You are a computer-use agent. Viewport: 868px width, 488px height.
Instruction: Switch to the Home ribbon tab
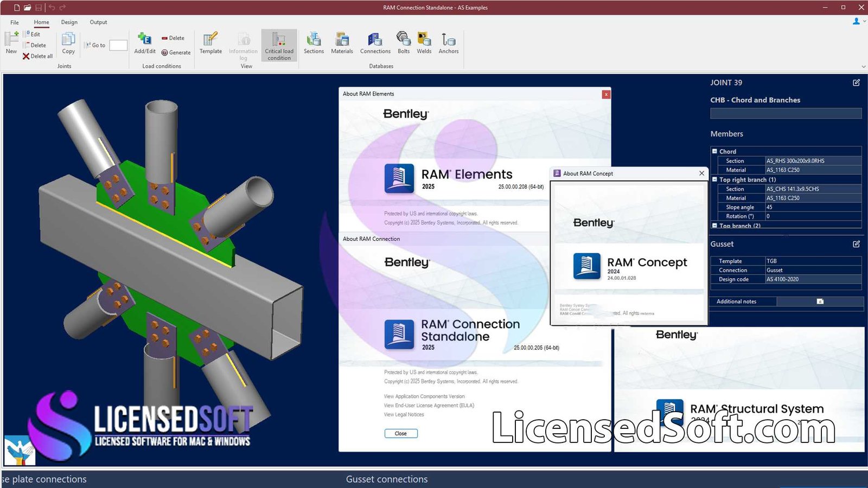coord(41,22)
